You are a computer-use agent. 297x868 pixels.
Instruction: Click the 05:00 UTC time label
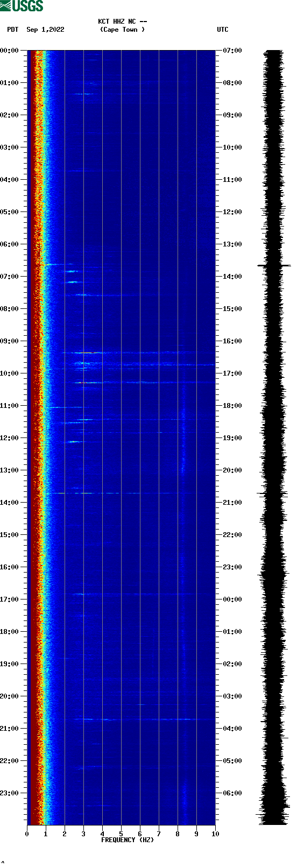tap(232, 761)
